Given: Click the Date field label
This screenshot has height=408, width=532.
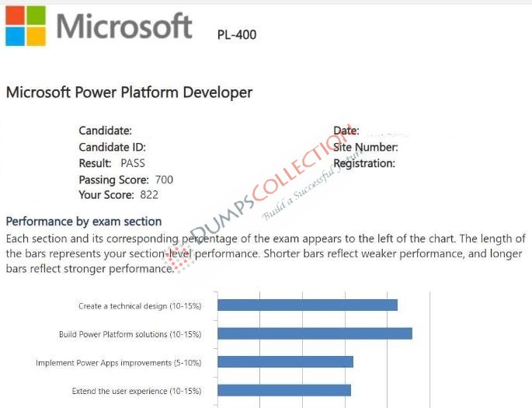Looking at the screenshot, I should tap(346, 131).
